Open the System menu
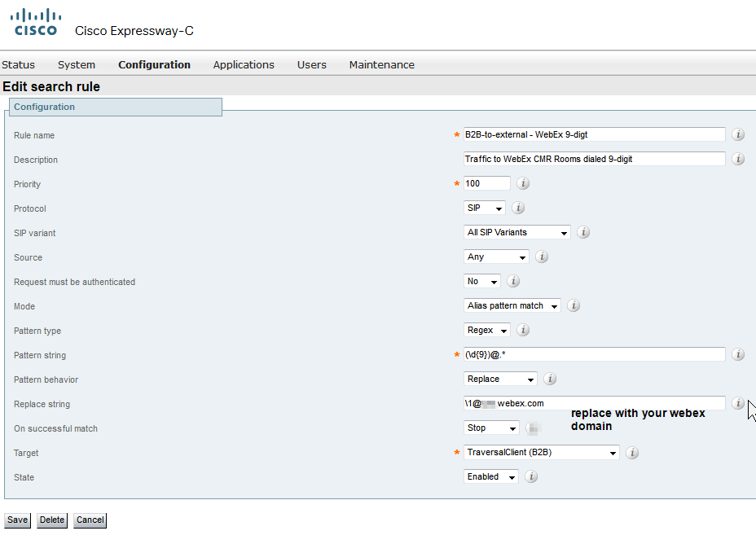The image size is (756, 544). pyautogui.click(x=77, y=64)
